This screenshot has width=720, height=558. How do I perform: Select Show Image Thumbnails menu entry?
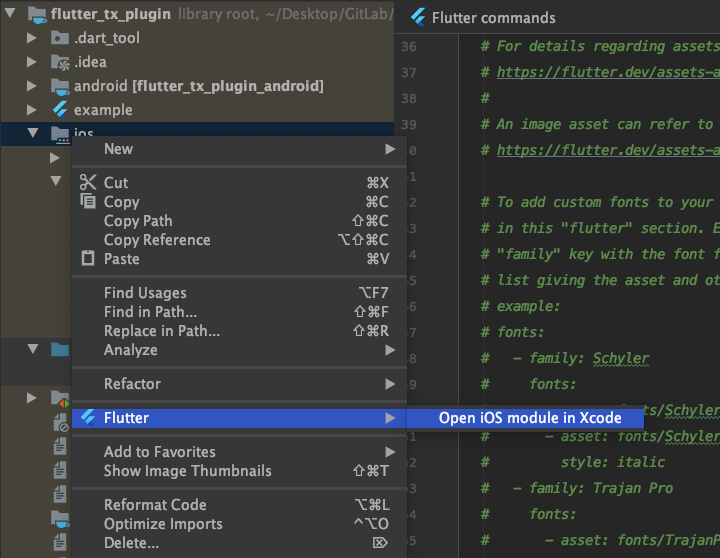(239, 471)
